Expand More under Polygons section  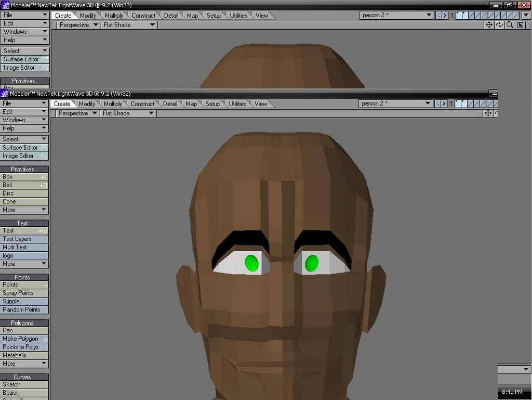[x=24, y=364]
